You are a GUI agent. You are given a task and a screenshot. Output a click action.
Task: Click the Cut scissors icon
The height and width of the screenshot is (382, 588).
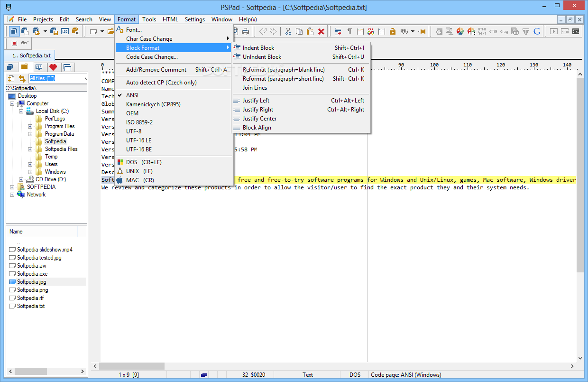[288, 31]
